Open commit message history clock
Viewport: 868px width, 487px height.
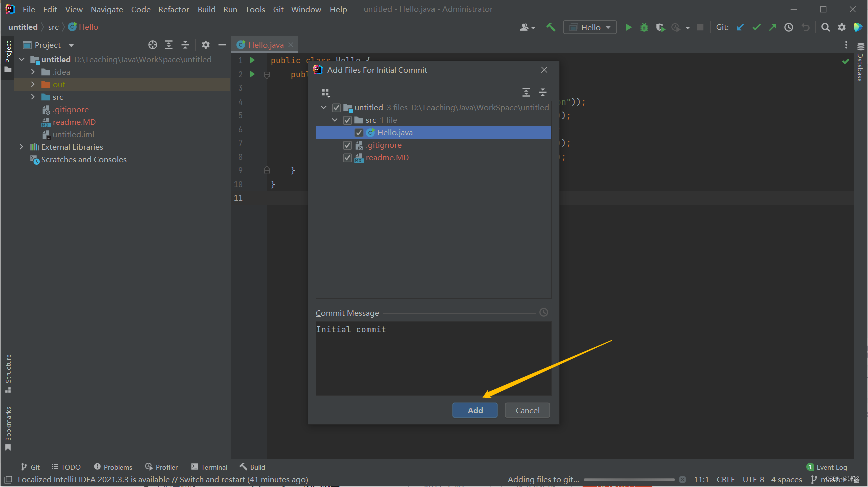pyautogui.click(x=544, y=312)
